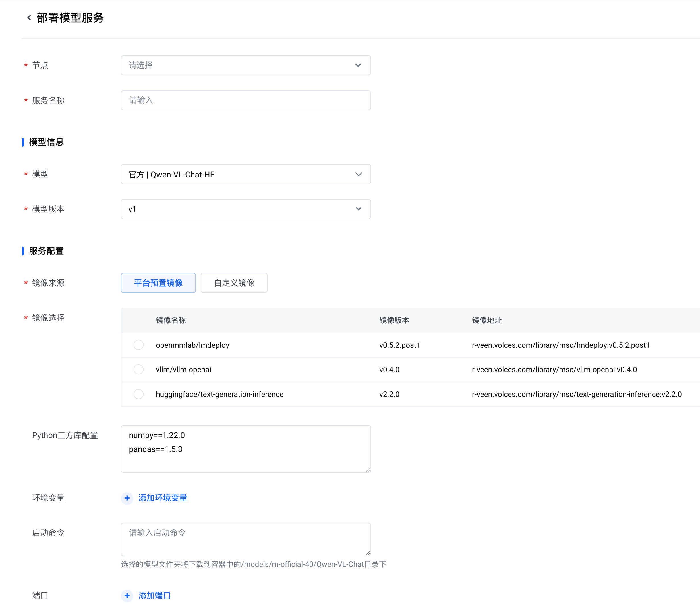The image size is (700, 614).
Task: Click the v0.5.2.post1 version cell
Action: coord(399,345)
